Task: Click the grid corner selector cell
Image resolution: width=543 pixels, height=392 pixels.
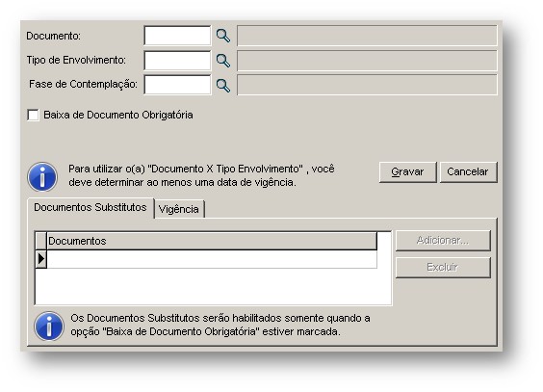Action: [41, 241]
